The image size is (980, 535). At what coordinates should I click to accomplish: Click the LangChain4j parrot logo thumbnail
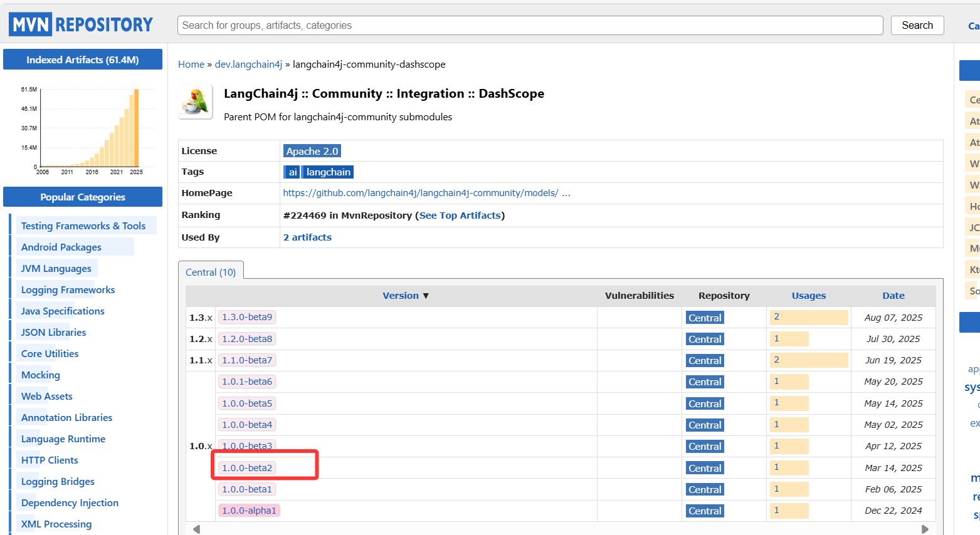tap(196, 101)
